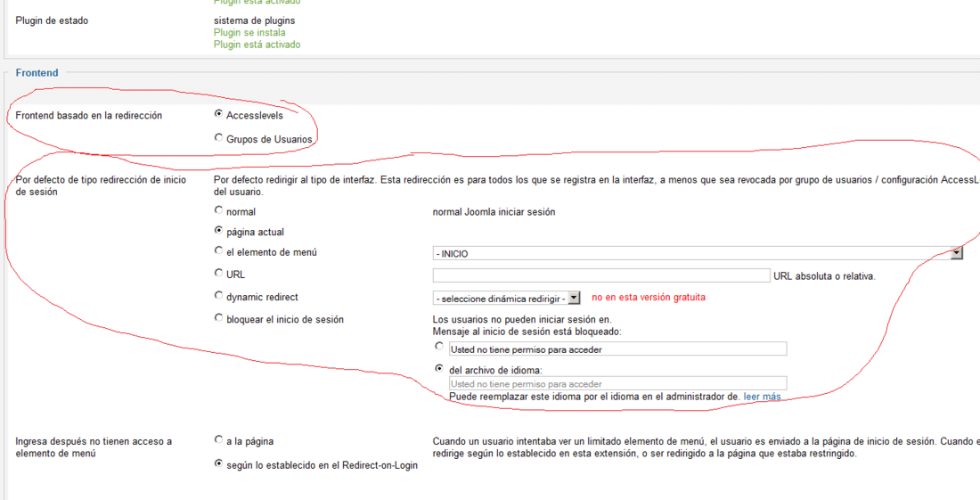
Task: Choose the normal login redirect option
Action: [218, 210]
